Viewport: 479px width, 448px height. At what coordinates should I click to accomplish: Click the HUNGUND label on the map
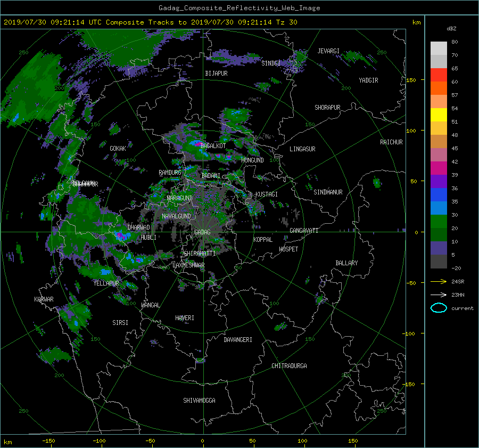click(x=252, y=160)
